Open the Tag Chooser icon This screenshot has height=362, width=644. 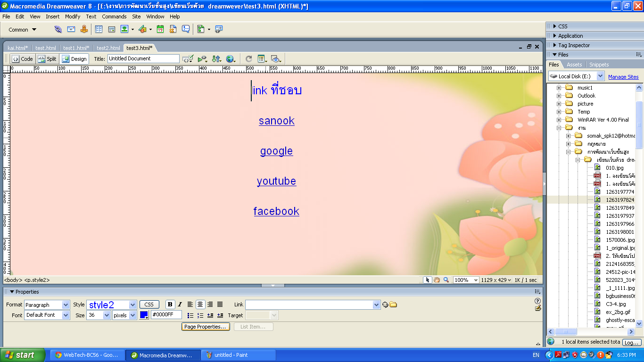point(218,29)
